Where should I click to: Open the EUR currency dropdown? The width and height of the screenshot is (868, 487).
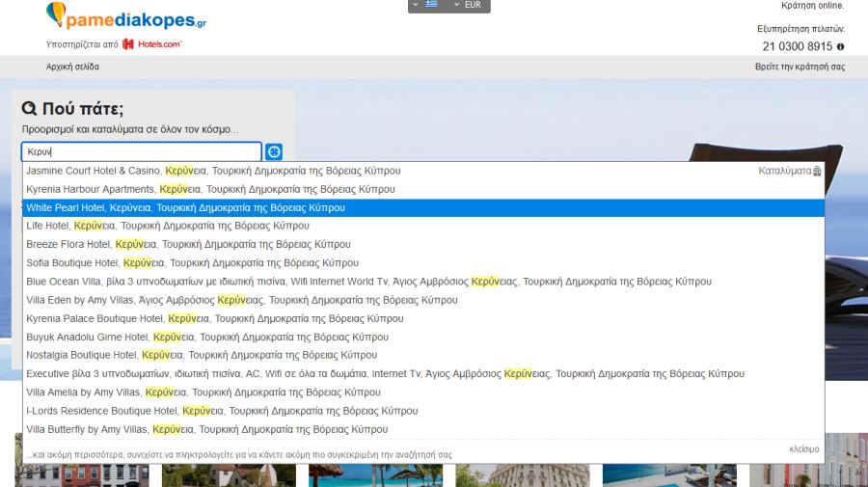pos(468,5)
